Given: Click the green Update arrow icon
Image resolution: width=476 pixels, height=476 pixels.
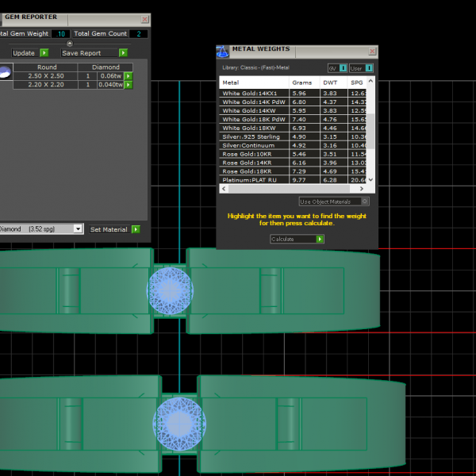Looking at the screenshot, I should coord(44,53).
